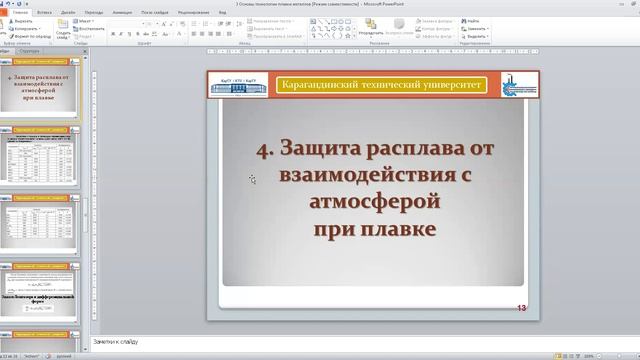Viewport: 640px width, 360px height.
Task: Click the Вырезать (Cut) button
Action: (x=20, y=21)
